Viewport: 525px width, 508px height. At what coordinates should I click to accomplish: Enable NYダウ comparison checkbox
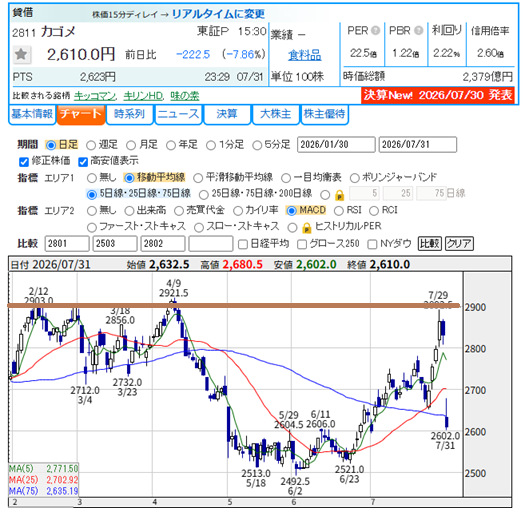[372, 244]
